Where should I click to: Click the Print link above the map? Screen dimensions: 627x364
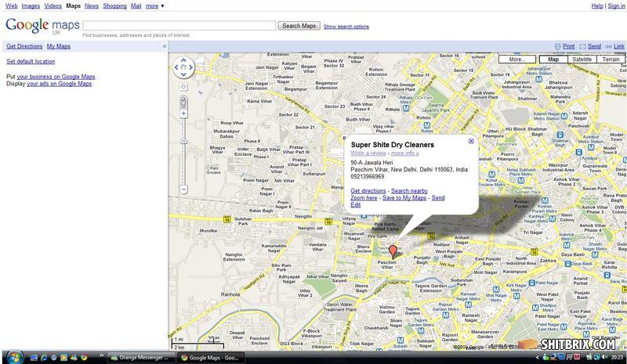[569, 46]
